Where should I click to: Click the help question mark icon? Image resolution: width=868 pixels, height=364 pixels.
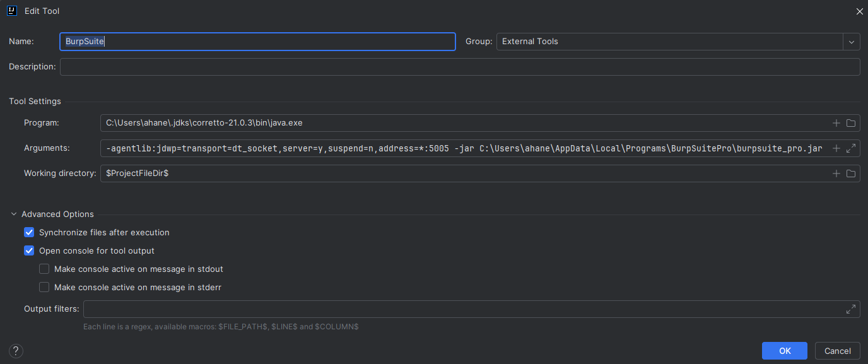click(15, 350)
